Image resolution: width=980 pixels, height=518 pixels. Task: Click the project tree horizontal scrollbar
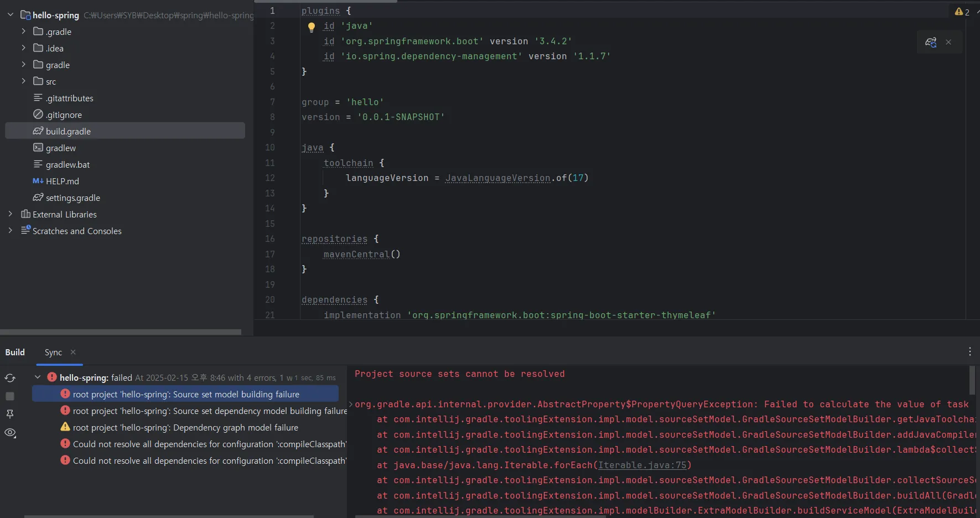click(x=121, y=332)
